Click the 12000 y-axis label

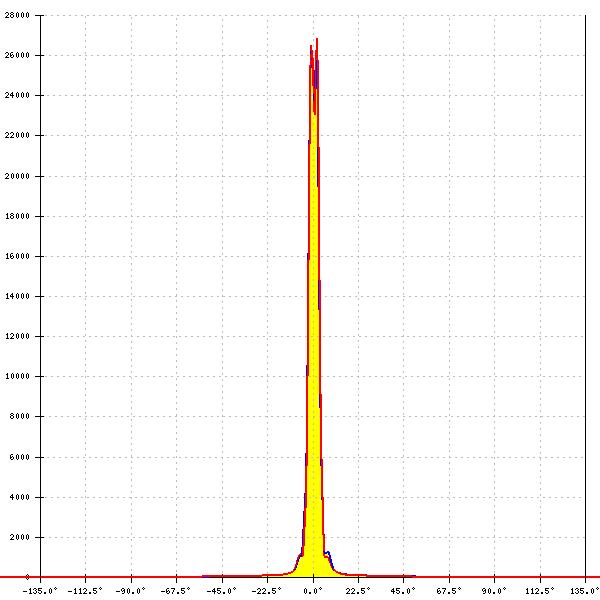[17, 336]
